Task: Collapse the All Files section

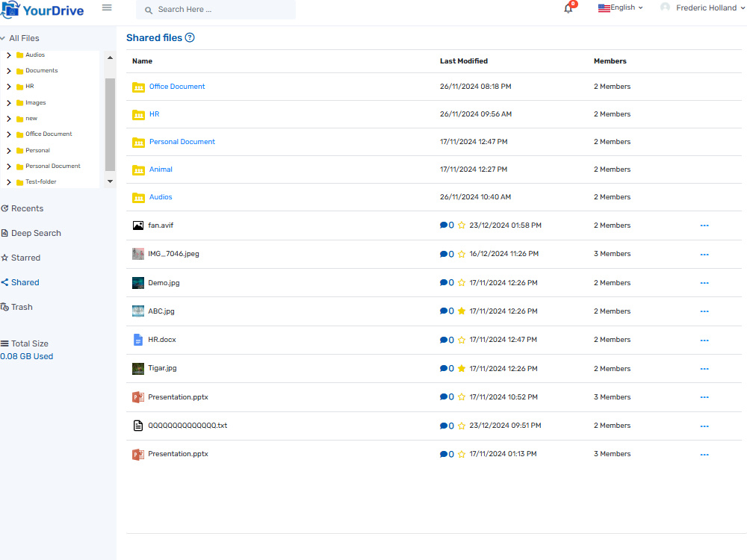Action: pos(3,38)
